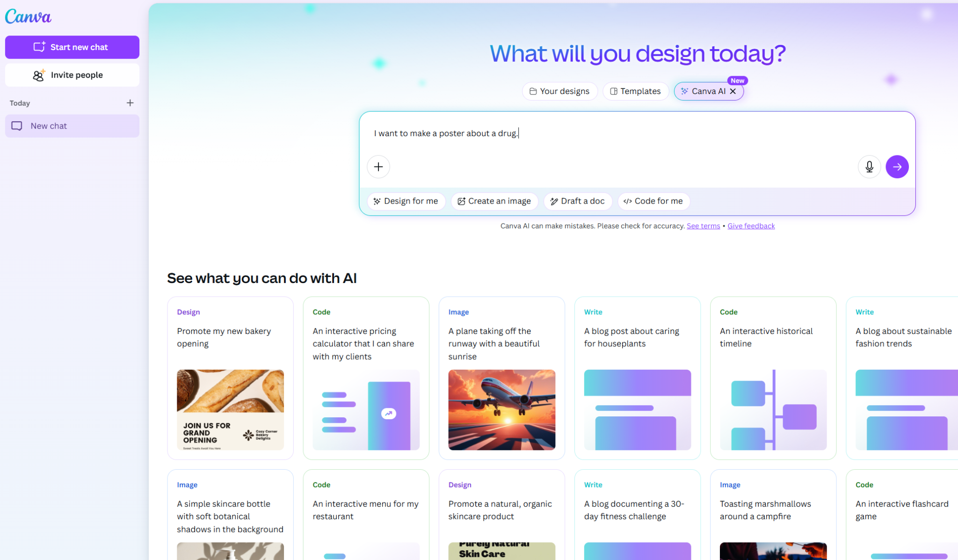Select the Invite people icon in sidebar

38,75
